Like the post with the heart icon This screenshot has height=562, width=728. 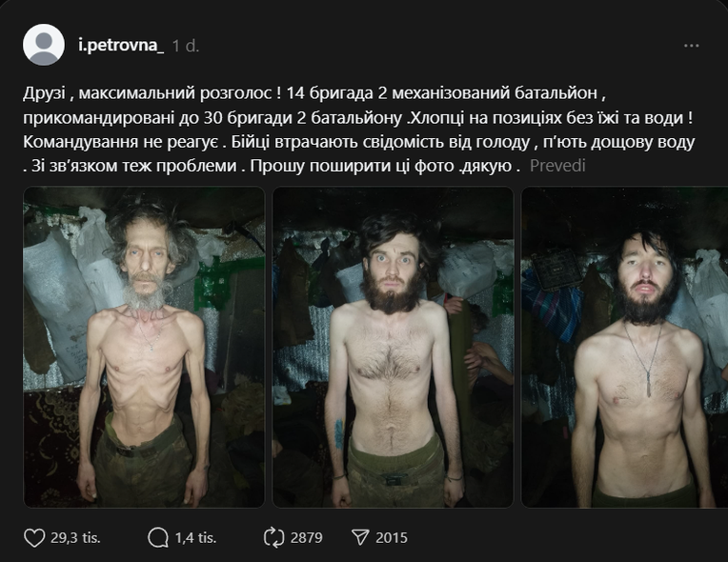34,538
